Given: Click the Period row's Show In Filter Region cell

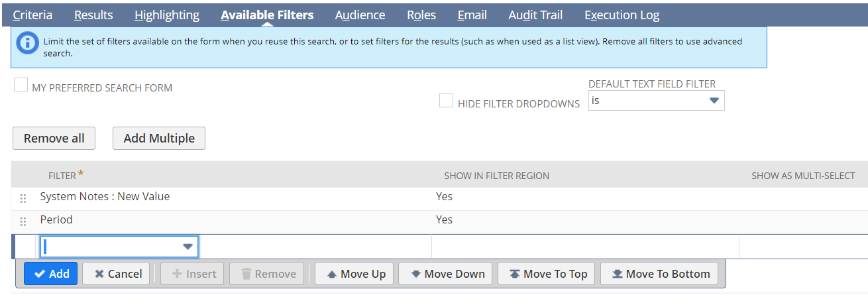Looking at the screenshot, I should [x=585, y=220].
